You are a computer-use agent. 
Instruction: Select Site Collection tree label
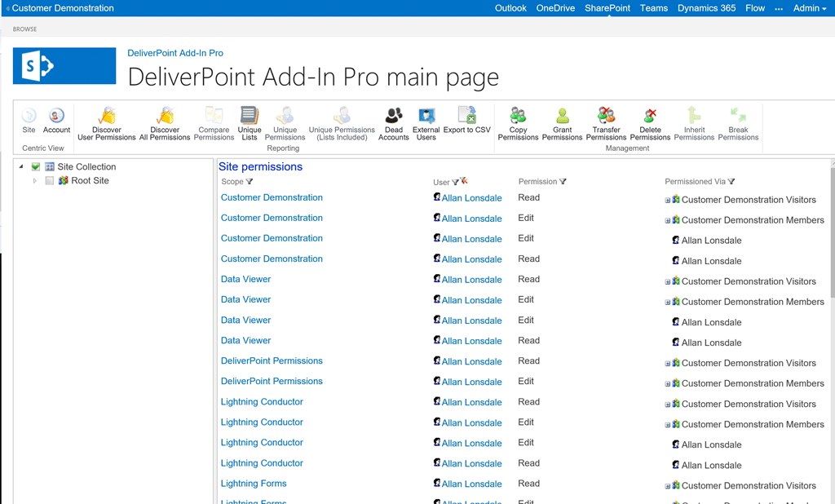(x=86, y=166)
